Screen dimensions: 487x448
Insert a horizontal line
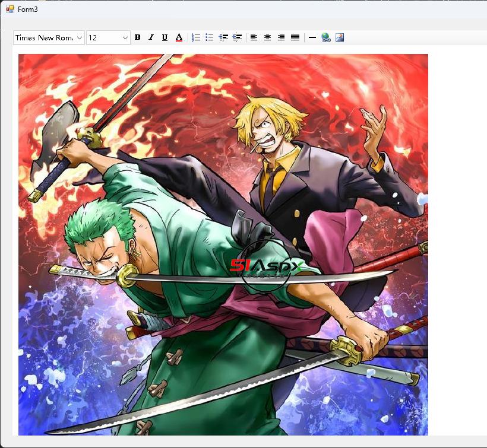(312, 37)
